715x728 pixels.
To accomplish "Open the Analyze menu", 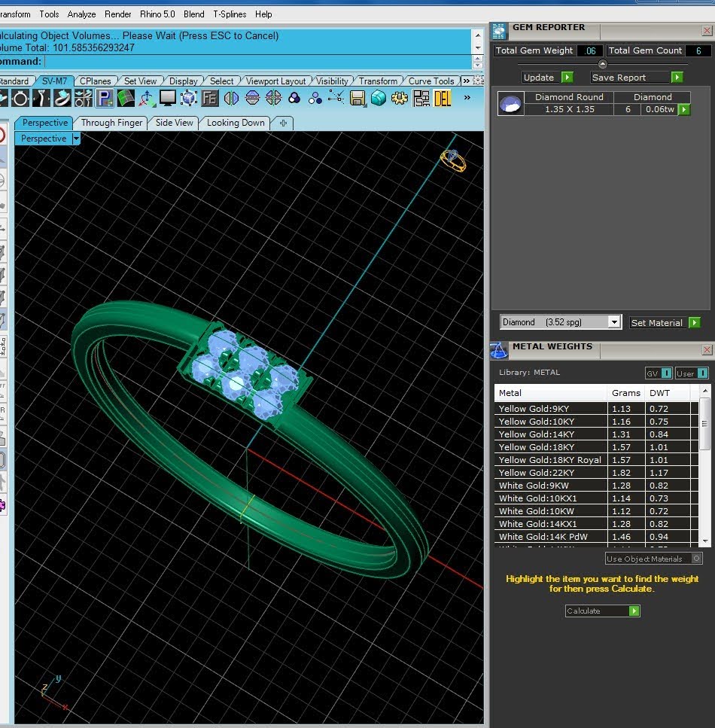I will point(82,14).
